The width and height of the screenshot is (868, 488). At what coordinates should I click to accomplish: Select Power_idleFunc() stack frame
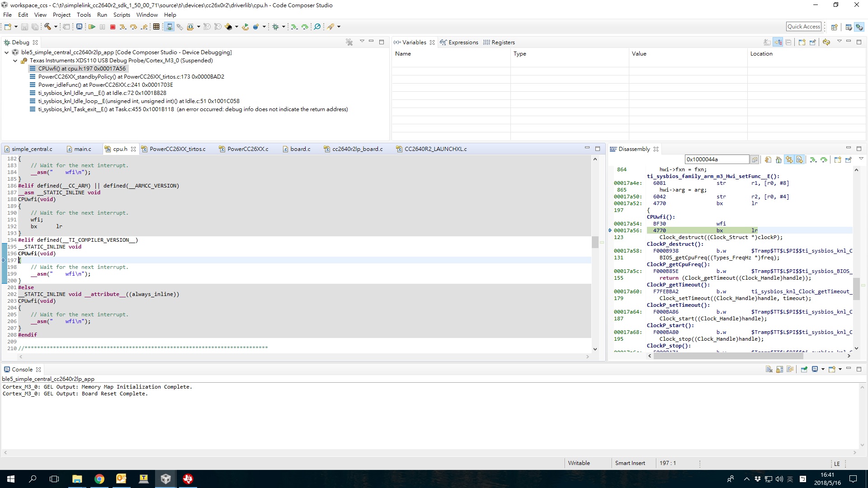click(101, 85)
